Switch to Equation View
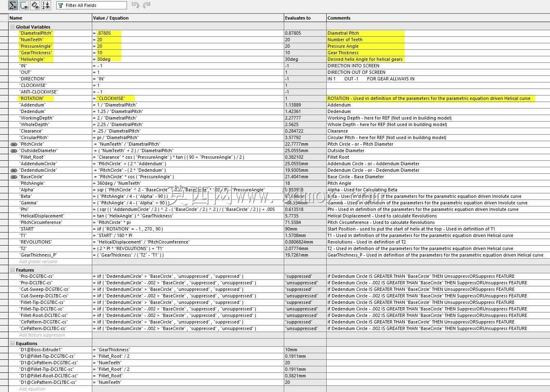 (x=13, y=5)
